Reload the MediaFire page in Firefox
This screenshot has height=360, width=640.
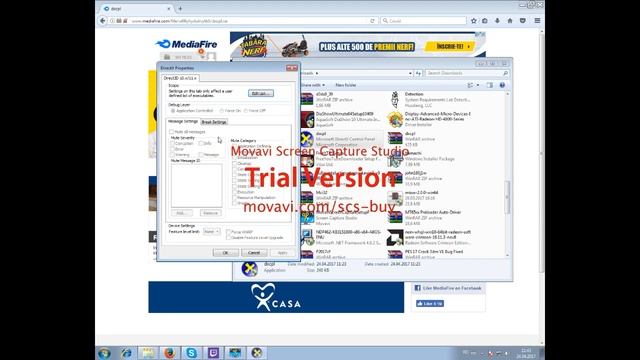(x=372, y=21)
